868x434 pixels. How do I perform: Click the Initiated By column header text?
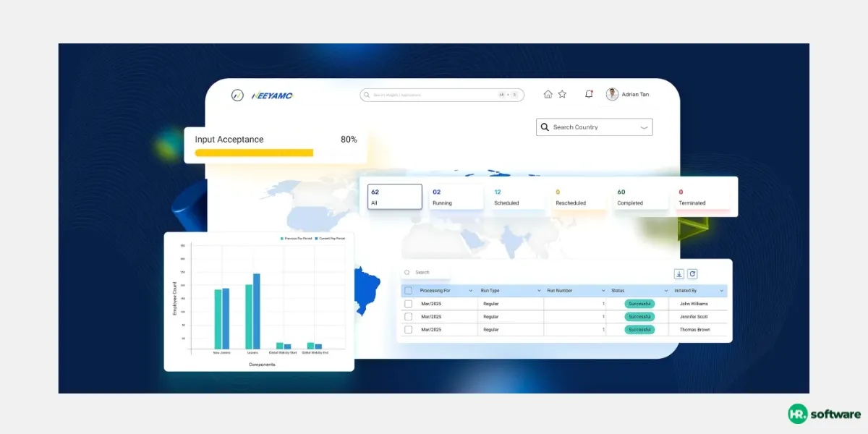(686, 291)
